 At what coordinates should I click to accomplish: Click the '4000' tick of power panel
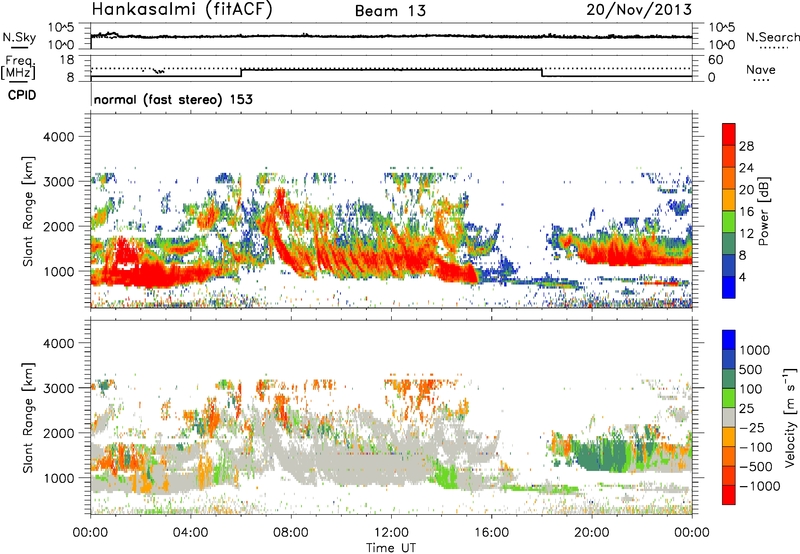59,137
